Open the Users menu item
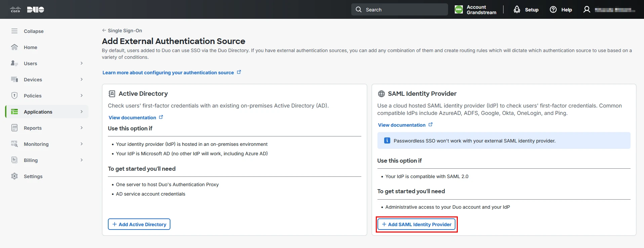The width and height of the screenshot is (644, 248). coord(47,63)
